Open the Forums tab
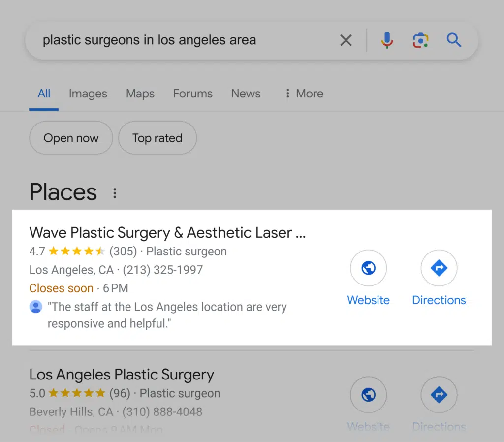 click(x=193, y=94)
